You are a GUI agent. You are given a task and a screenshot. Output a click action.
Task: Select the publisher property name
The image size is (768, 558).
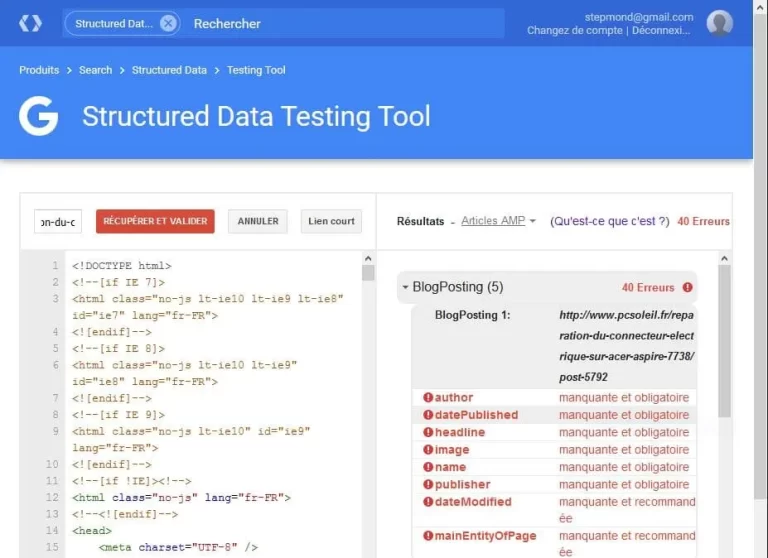pyautogui.click(x=462, y=485)
